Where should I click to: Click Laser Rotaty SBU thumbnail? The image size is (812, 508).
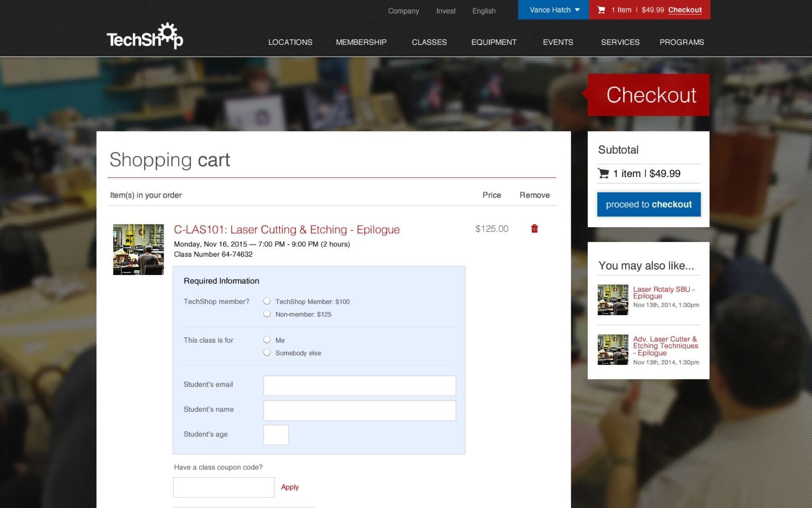[613, 300]
